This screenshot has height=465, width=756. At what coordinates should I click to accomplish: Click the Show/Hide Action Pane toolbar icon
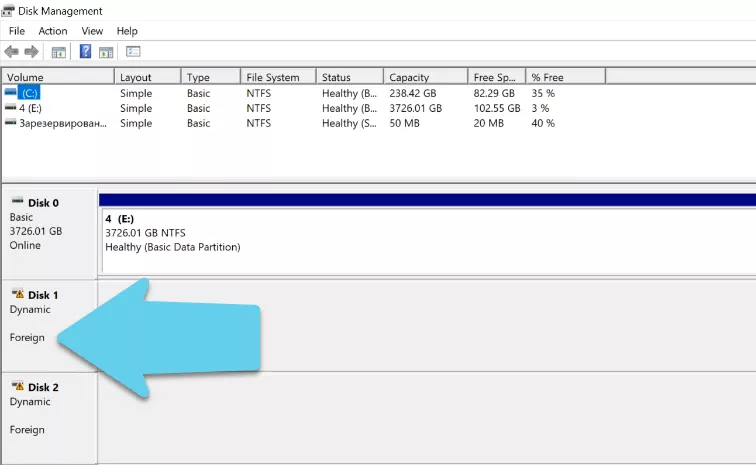click(x=106, y=51)
